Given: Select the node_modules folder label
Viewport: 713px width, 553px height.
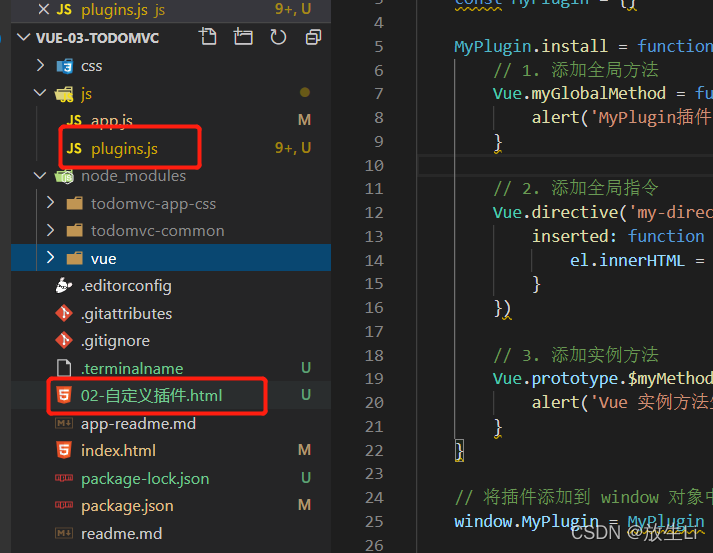Looking at the screenshot, I should tap(133, 176).
